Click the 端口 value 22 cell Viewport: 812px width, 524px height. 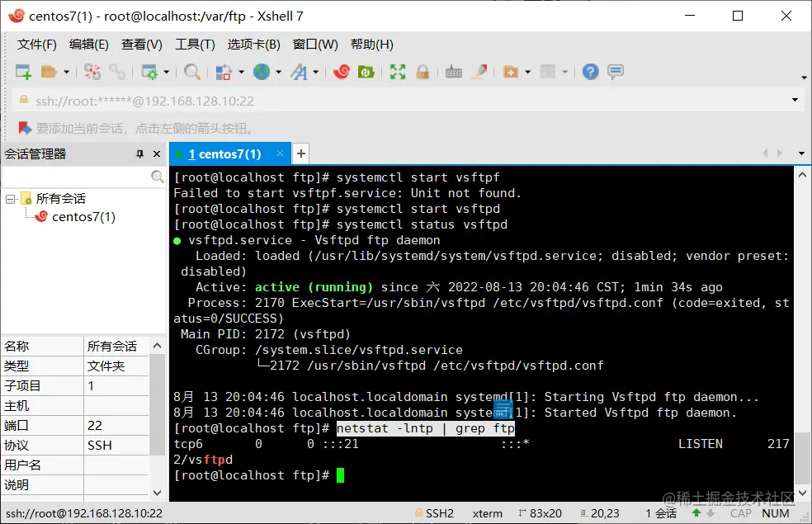[116, 426]
